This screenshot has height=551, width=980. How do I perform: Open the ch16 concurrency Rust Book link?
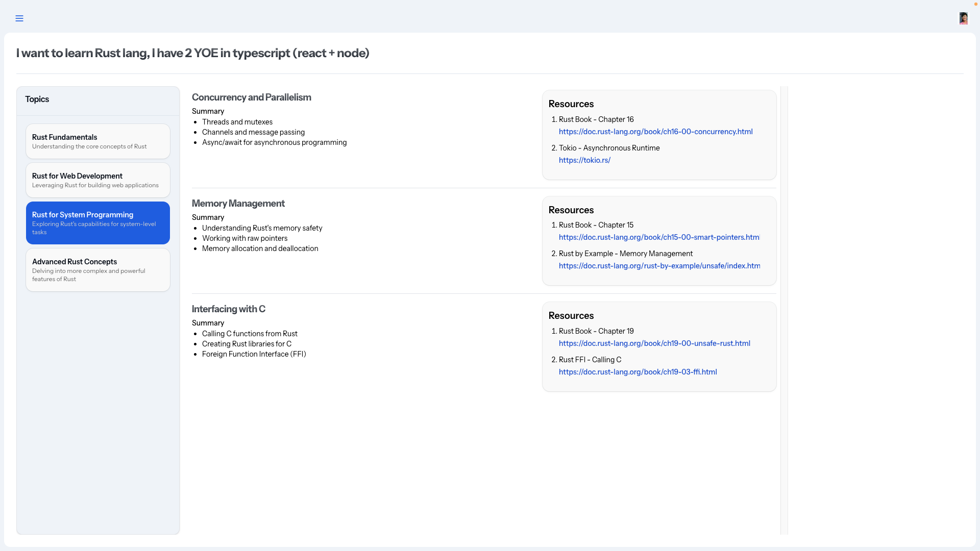[x=655, y=132]
